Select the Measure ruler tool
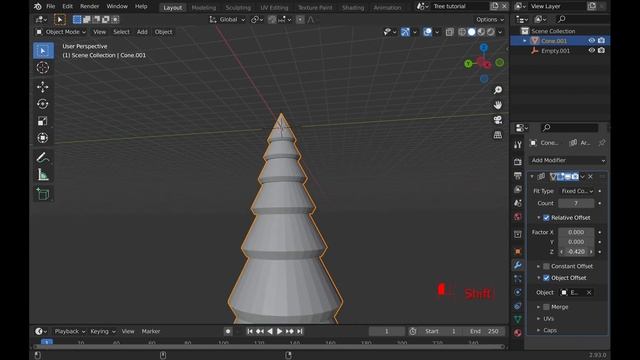The image size is (640, 360). (x=43, y=175)
